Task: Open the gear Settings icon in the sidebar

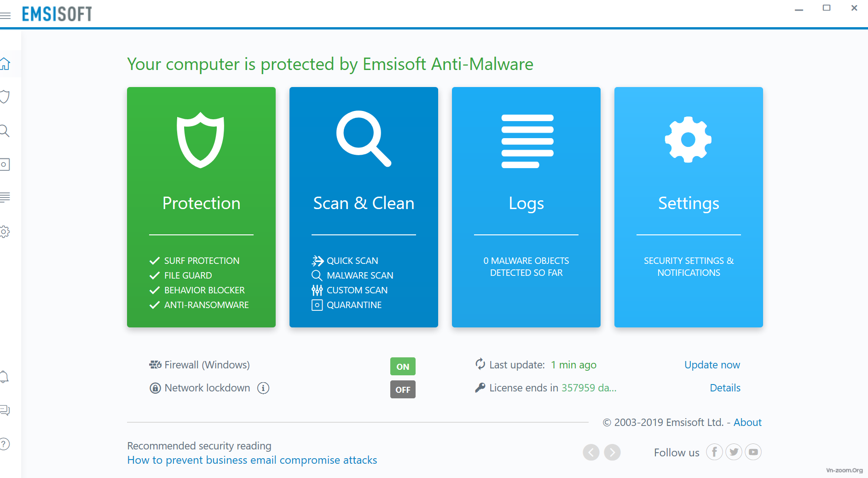Action: 5,232
